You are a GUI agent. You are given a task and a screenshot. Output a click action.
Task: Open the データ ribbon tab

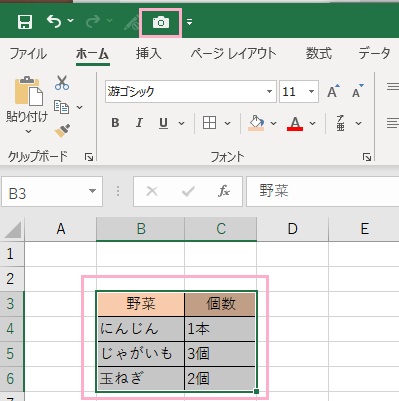coord(374,54)
